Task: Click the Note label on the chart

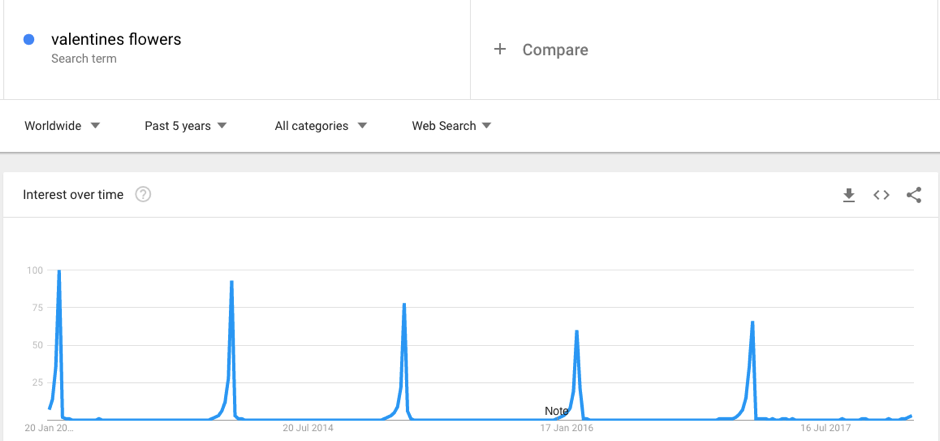Action: (556, 411)
